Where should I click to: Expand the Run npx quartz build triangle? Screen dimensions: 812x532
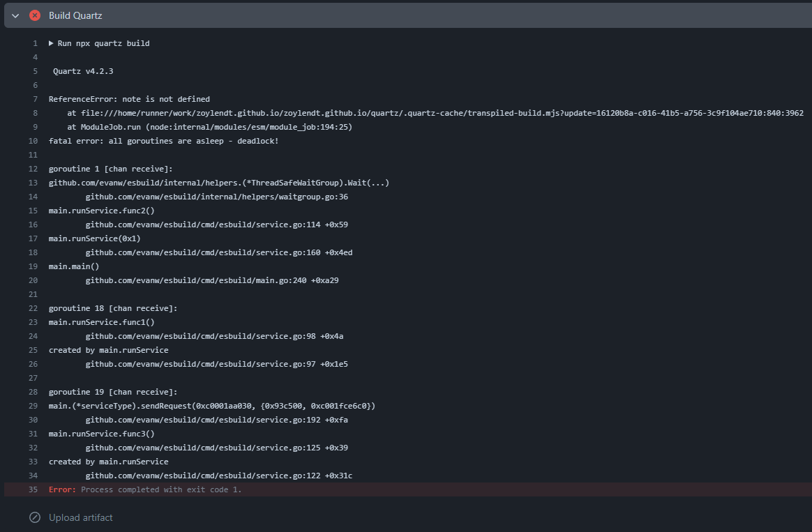[x=52, y=43]
